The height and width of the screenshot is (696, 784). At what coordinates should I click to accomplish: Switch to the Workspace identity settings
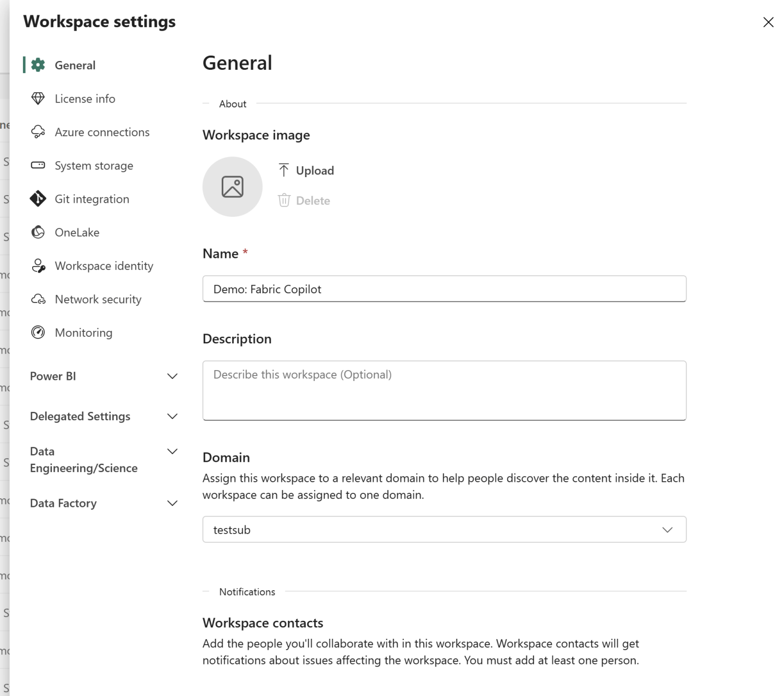(104, 265)
